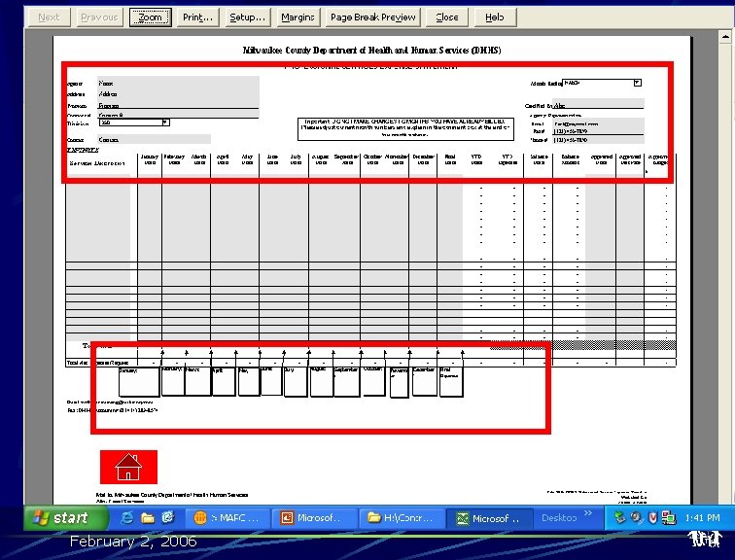Open the Division dropdown arrow
The width and height of the screenshot is (735, 560).
click(165, 122)
